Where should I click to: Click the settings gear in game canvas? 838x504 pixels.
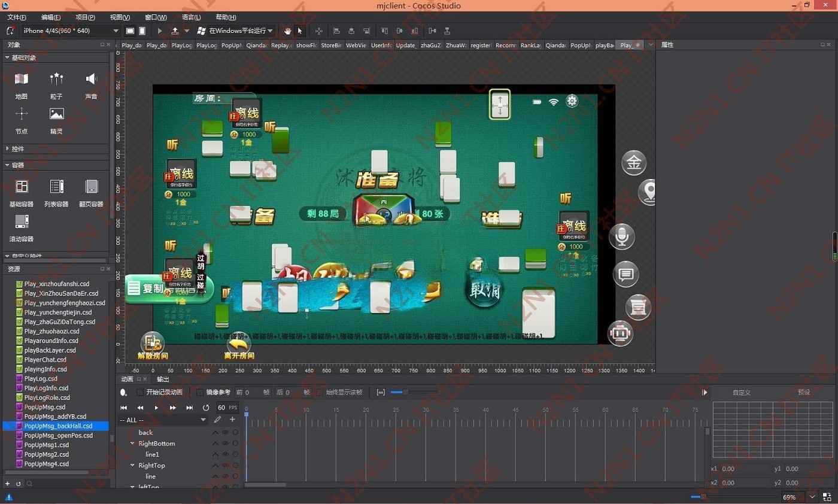572,101
